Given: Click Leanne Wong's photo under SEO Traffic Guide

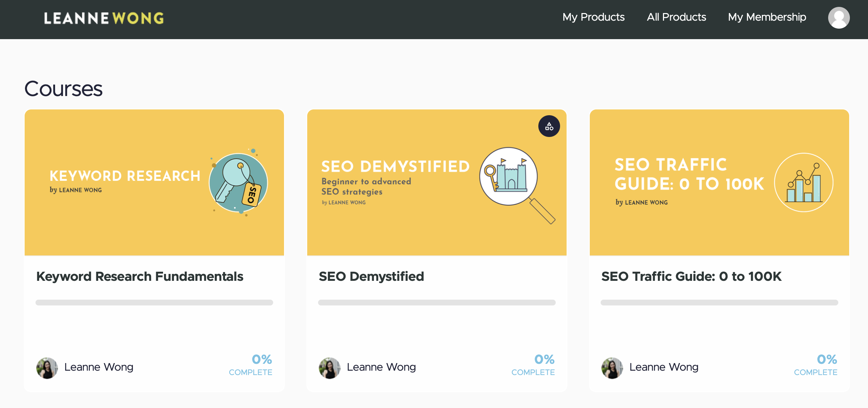Looking at the screenshot, I should tap(612, 368).
